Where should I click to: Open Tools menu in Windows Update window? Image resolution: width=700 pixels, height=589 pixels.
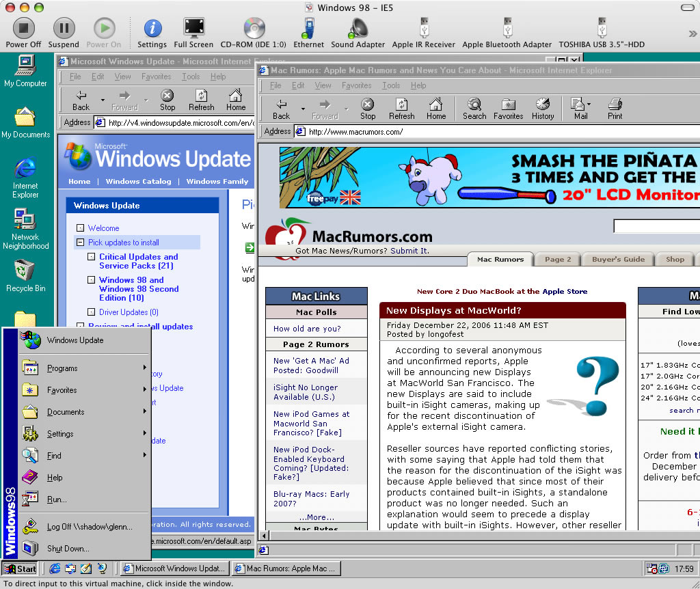point(191,77)
